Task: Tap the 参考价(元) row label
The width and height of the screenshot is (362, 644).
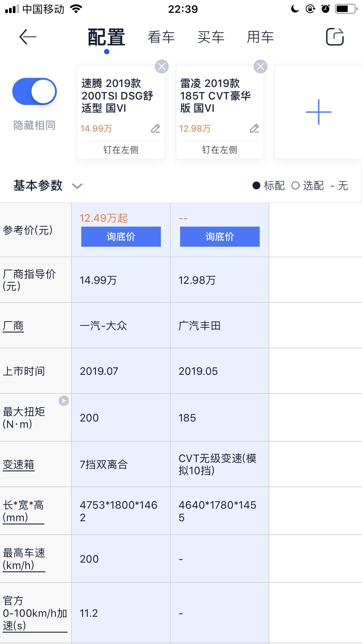Action: [x=28, y=230]
